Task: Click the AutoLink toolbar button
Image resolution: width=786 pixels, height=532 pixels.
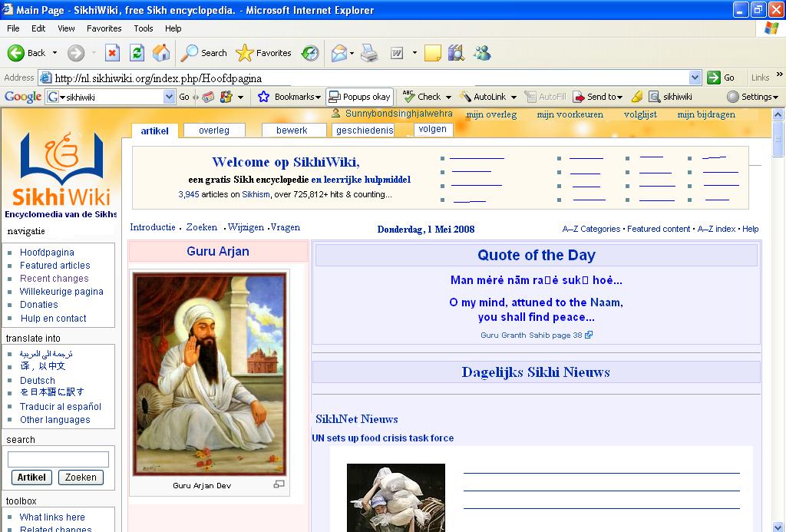Action: (x=484, y=97)
